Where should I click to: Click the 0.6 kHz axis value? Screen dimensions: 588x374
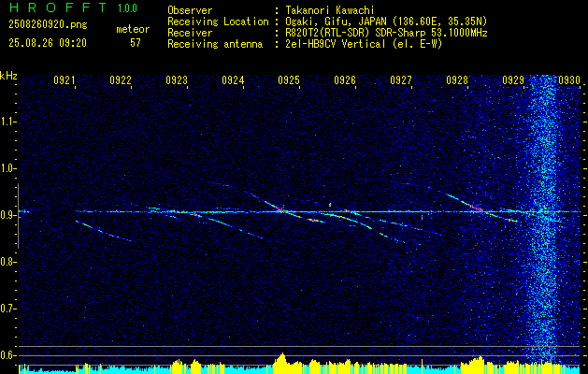pyautogui.click(x=7, y=355)
